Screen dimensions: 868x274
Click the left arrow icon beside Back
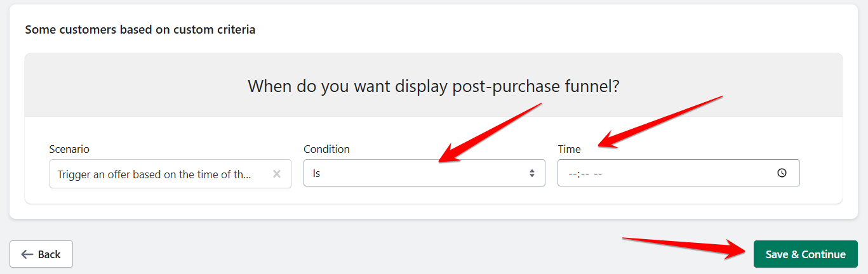point(27,254)
